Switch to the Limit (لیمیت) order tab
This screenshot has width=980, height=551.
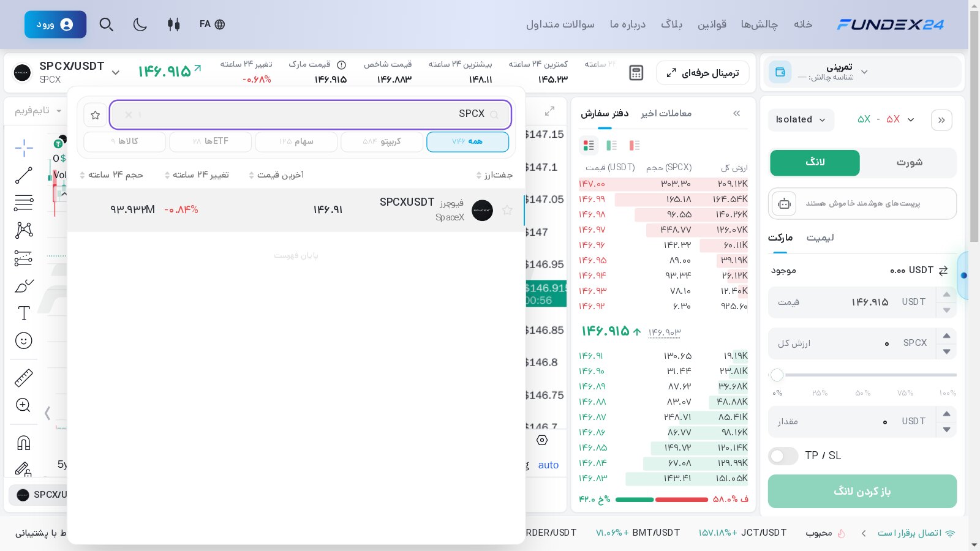(820, 238)
